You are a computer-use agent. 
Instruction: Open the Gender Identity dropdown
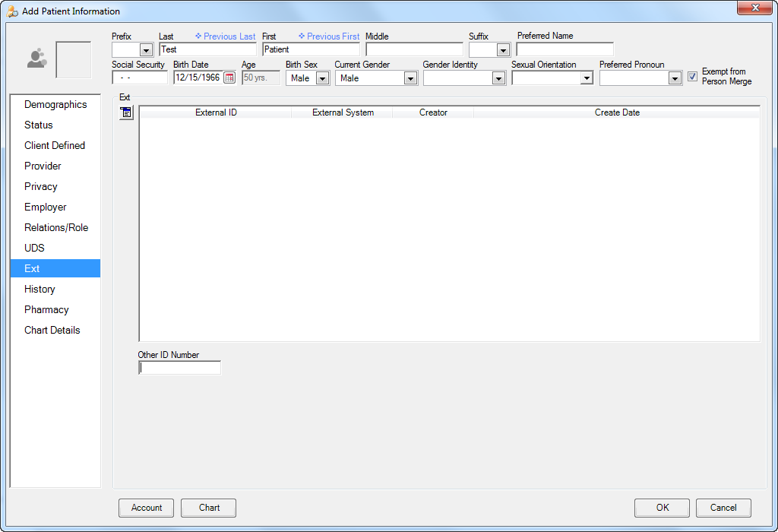click(x=498, y=78)
